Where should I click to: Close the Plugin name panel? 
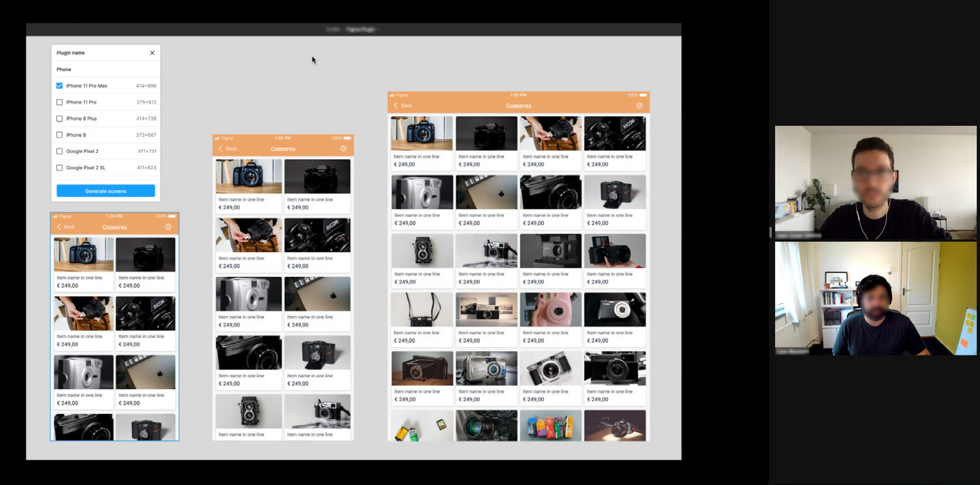(x=152, y=53)
